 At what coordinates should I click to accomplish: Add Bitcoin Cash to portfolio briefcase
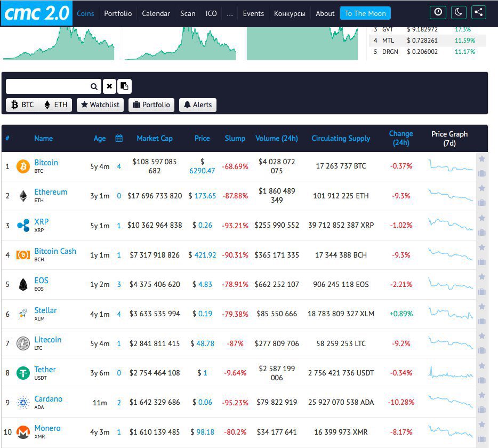pyautogui.click(x=482, y=262)
